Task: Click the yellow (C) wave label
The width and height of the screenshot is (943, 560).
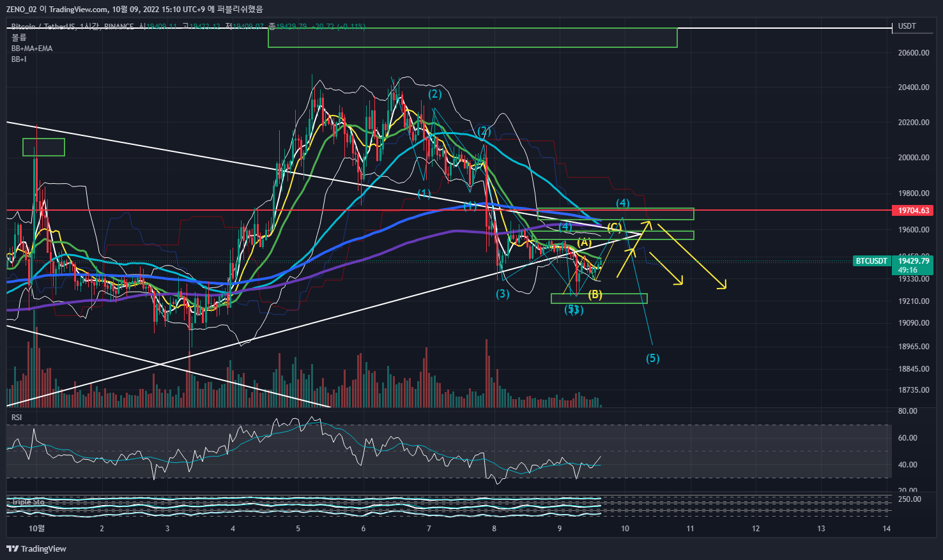Action: pos(614,227)
